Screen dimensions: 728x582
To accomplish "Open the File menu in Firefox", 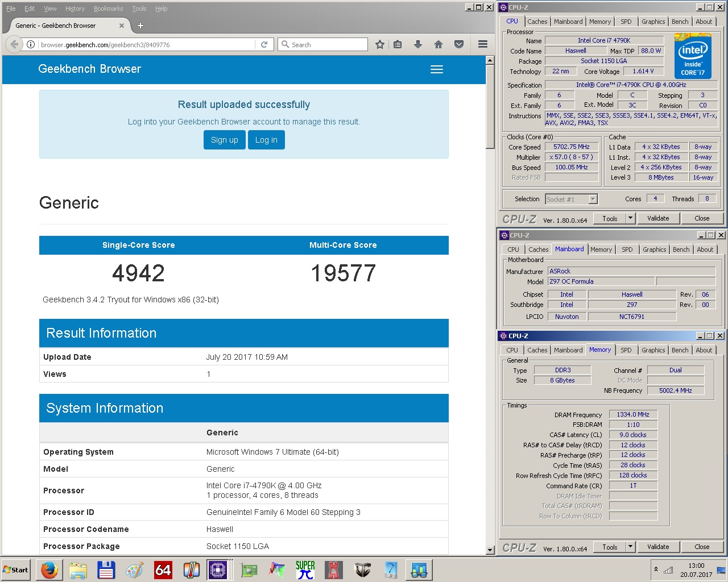I will click(x=11, y=9).
